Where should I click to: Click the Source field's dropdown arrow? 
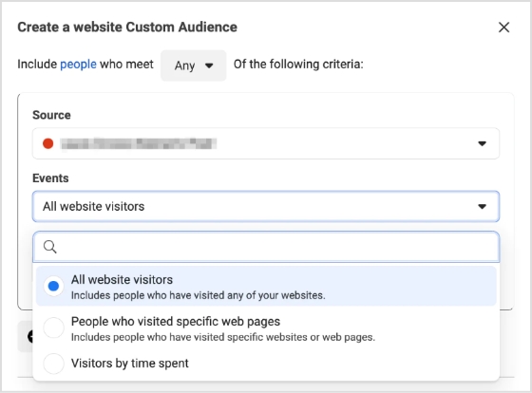coord(482,143)
